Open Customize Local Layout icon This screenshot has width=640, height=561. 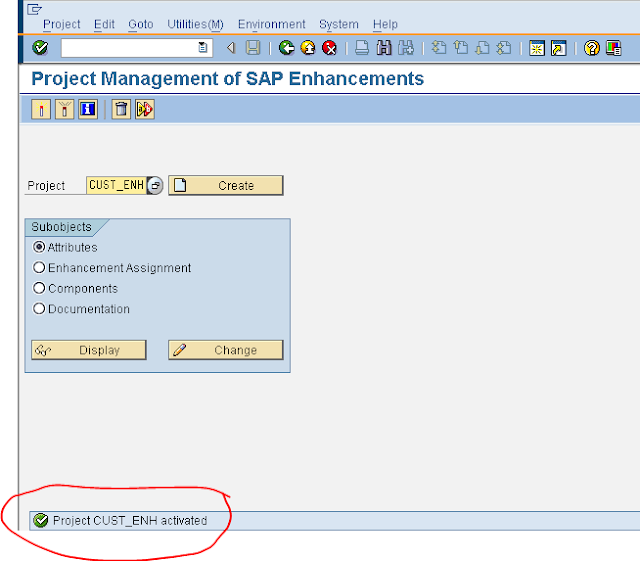pyautogui.click(x=613, y=48)
